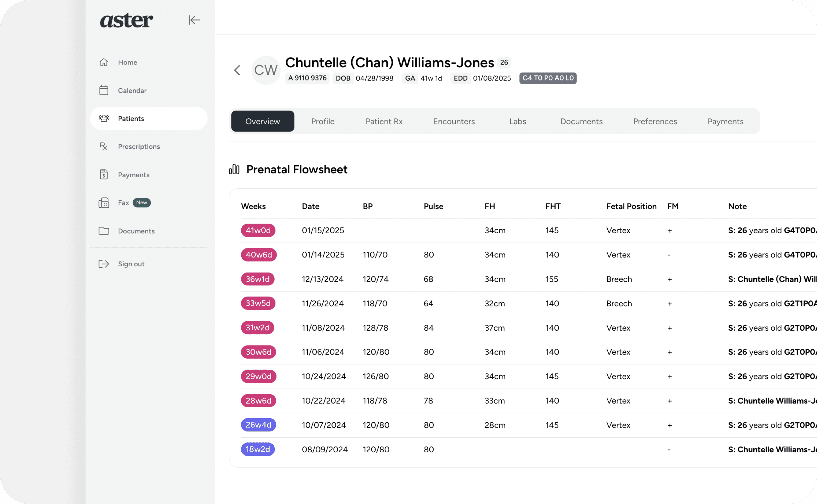
Task: Click the 41w0d weeks badge
Action: point(258,230)
